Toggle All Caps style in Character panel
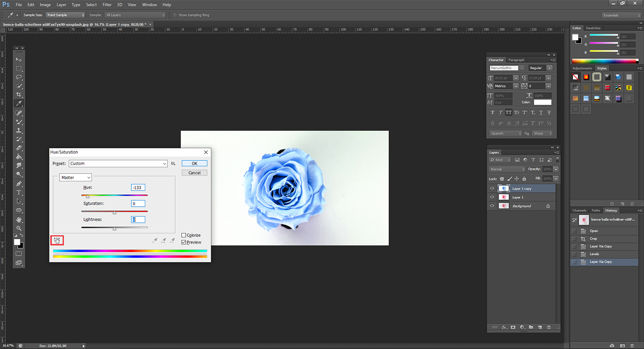The height and width of the screenshot is (349, 644). pyautogui.click(x=509, y=113)
